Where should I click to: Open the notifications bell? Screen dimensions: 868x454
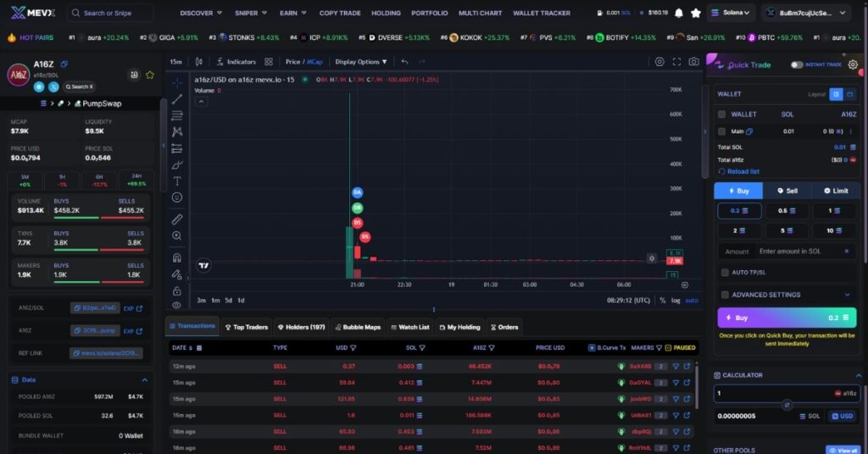pyautogui.click(x=679, y=13)
